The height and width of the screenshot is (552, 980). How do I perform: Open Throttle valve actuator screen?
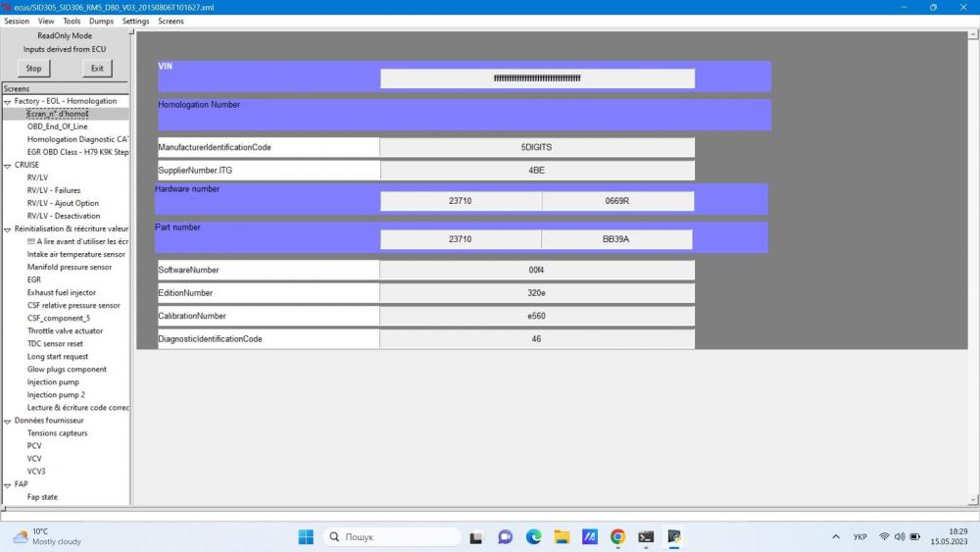pos(65,330)
